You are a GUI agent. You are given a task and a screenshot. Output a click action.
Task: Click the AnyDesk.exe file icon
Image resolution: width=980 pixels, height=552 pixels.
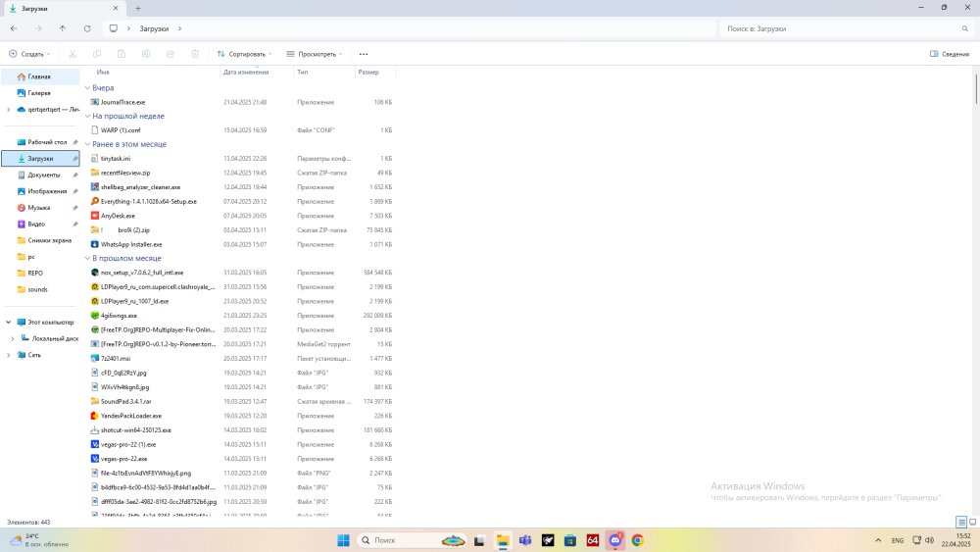pos(94,216)
